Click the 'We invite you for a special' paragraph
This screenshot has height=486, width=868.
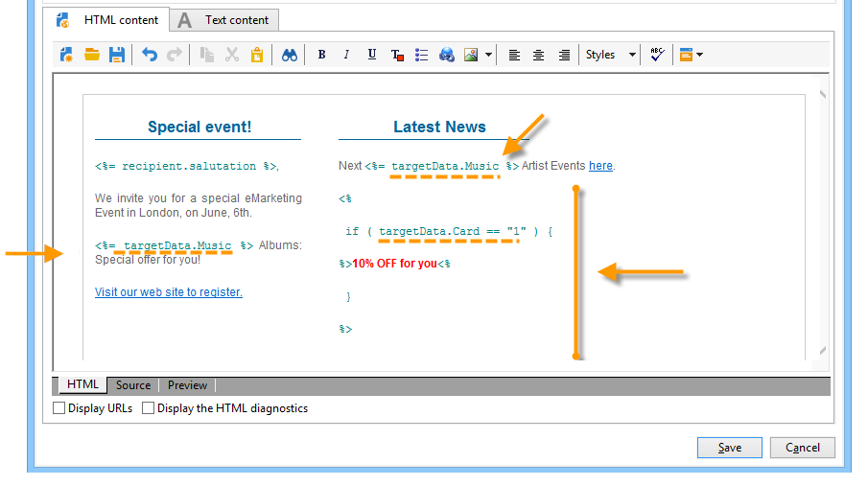199,205
